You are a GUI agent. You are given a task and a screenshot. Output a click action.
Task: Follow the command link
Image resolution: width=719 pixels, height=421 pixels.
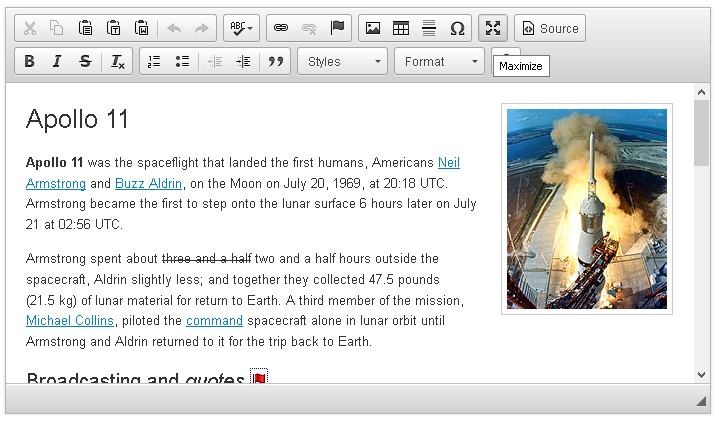coord(214,321)
